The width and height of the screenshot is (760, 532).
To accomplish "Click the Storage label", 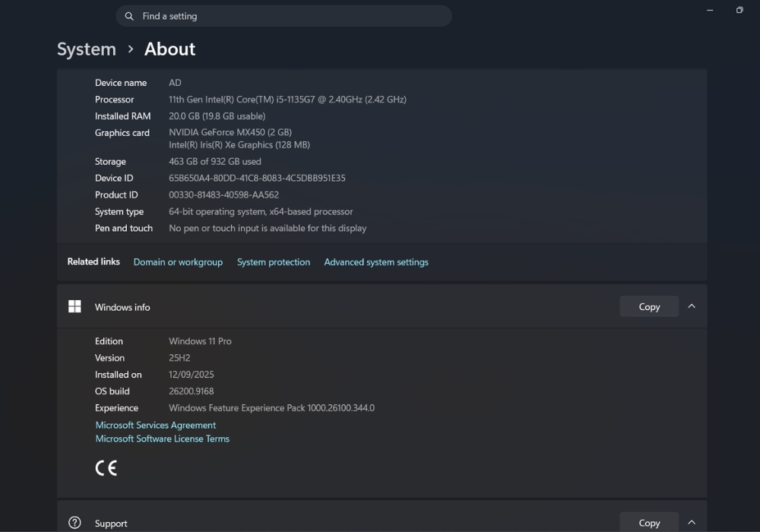I will click(x=110, y=161).
